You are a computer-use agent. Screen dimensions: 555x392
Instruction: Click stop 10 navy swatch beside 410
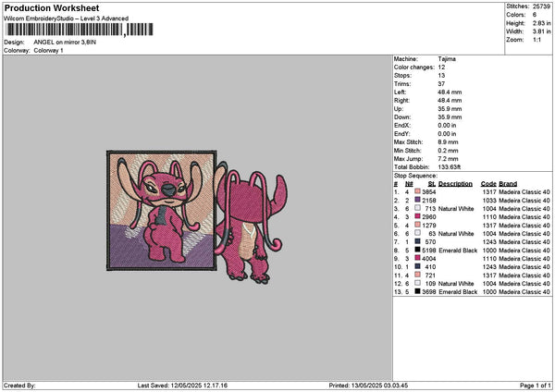[x=418, y=266]
